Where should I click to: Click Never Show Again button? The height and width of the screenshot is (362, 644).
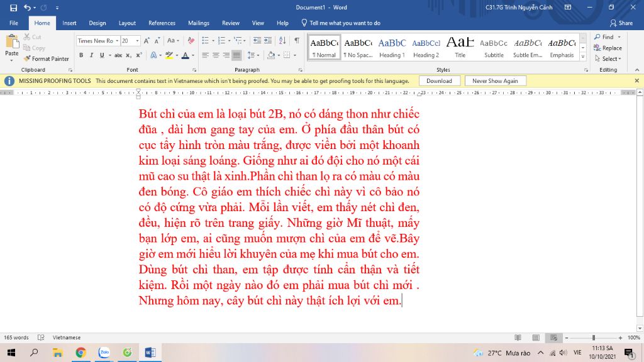coord(495,81)
